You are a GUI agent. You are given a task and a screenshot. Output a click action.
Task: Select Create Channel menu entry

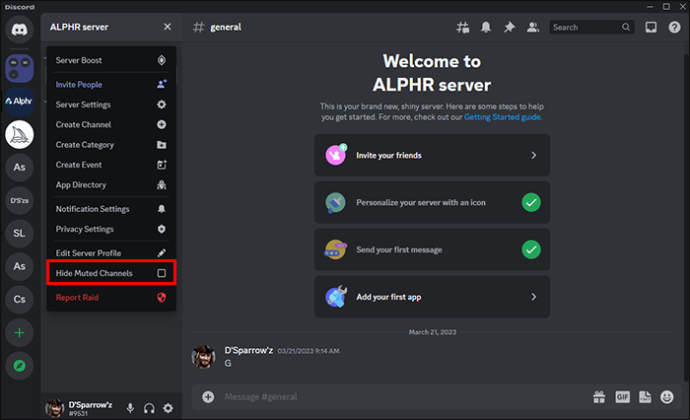tap(111, 125)
